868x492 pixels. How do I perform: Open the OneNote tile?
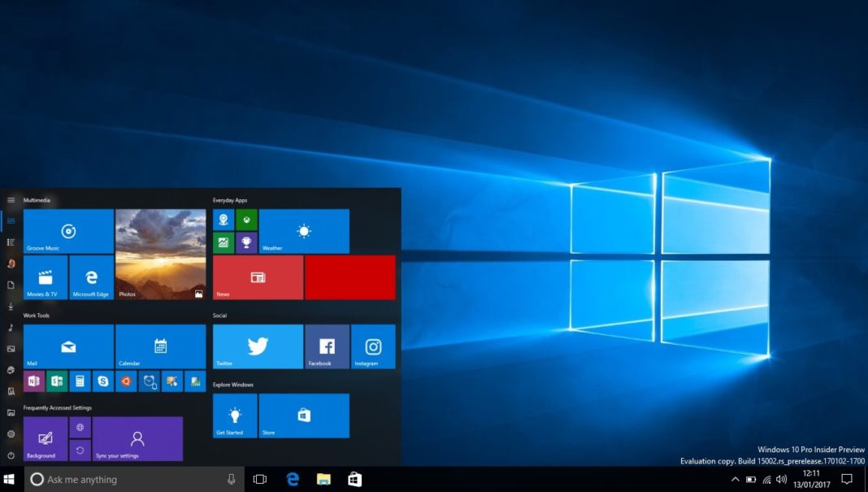click(x=33, y=381)
